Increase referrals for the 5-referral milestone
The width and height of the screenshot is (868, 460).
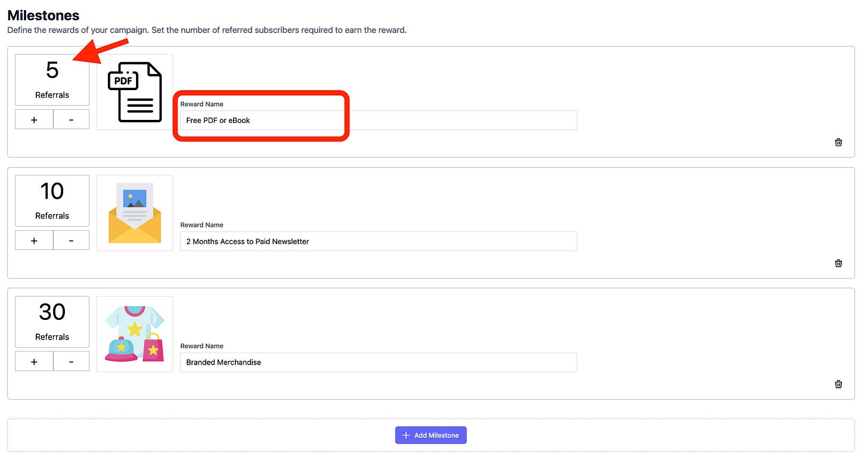tap(34, 119)
